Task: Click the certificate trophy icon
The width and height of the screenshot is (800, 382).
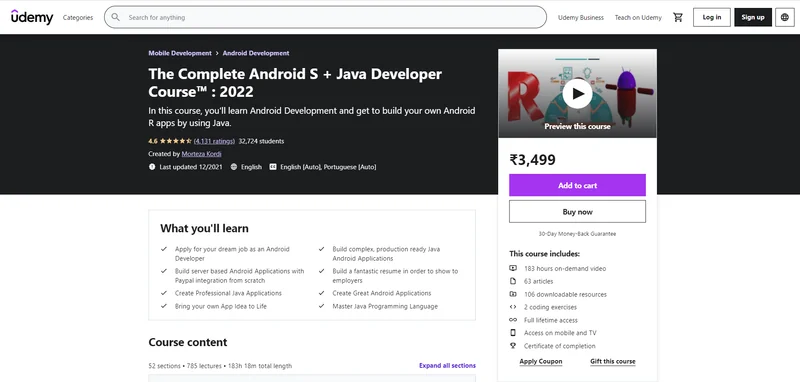Action: point(513,346)
